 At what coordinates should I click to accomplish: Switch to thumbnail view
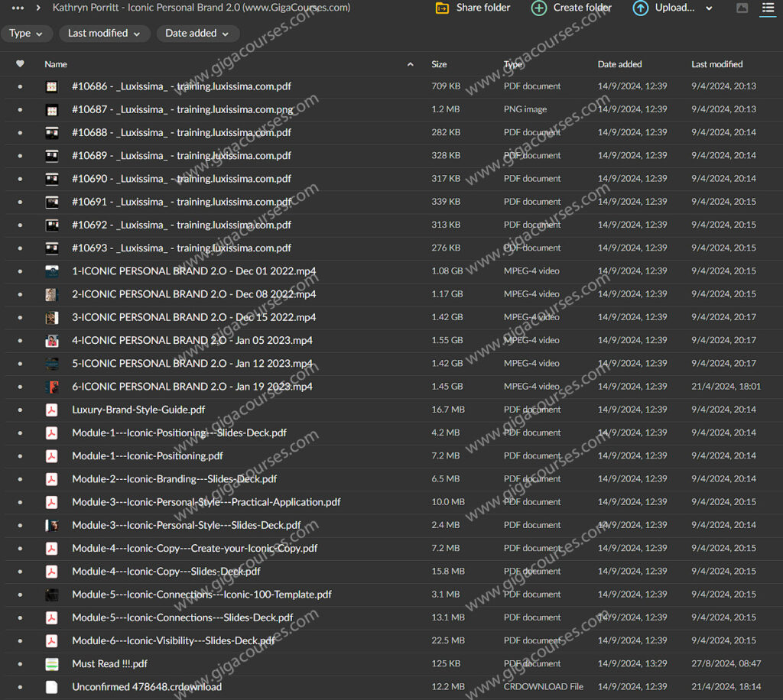pyautogui.click(x=742, y=8)
